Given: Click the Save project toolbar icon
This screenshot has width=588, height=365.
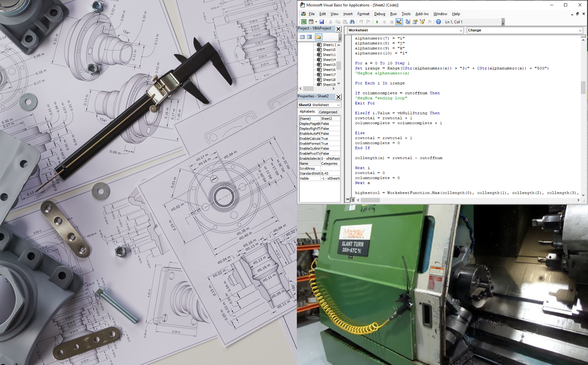Looking at the screenshot, I should [322, 22].
